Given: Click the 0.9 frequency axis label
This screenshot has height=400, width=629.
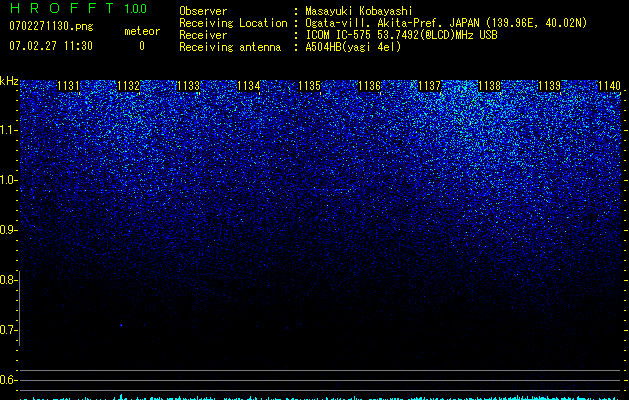Looking at the screenshot, I should click(9, 230).
